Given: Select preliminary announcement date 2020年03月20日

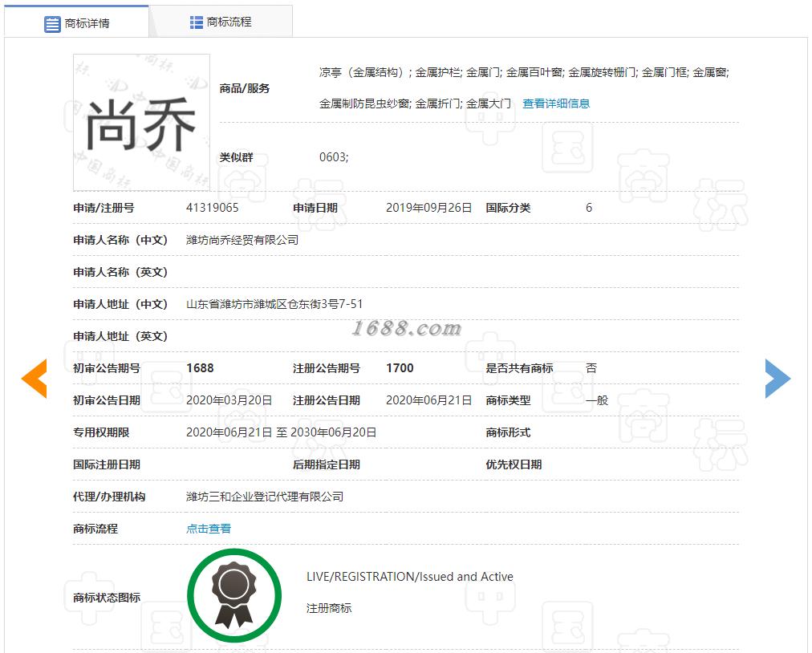Looking at the screenshot, I should coord(229,400).
